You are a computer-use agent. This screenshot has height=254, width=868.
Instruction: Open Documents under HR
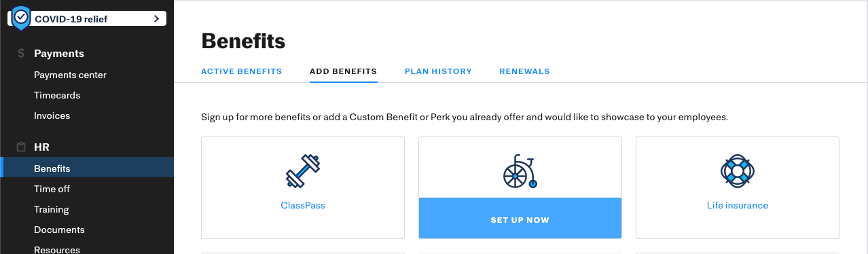click(x=59, y=230)
